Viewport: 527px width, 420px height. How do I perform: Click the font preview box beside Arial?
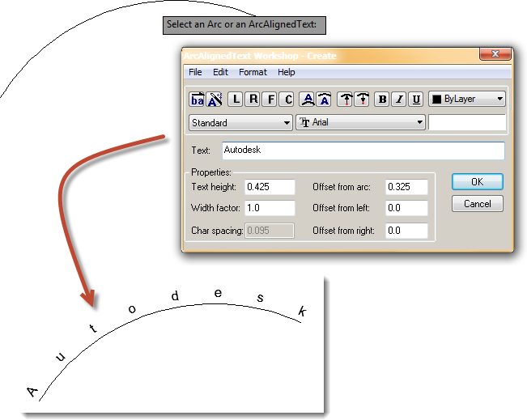pos(467,122)
